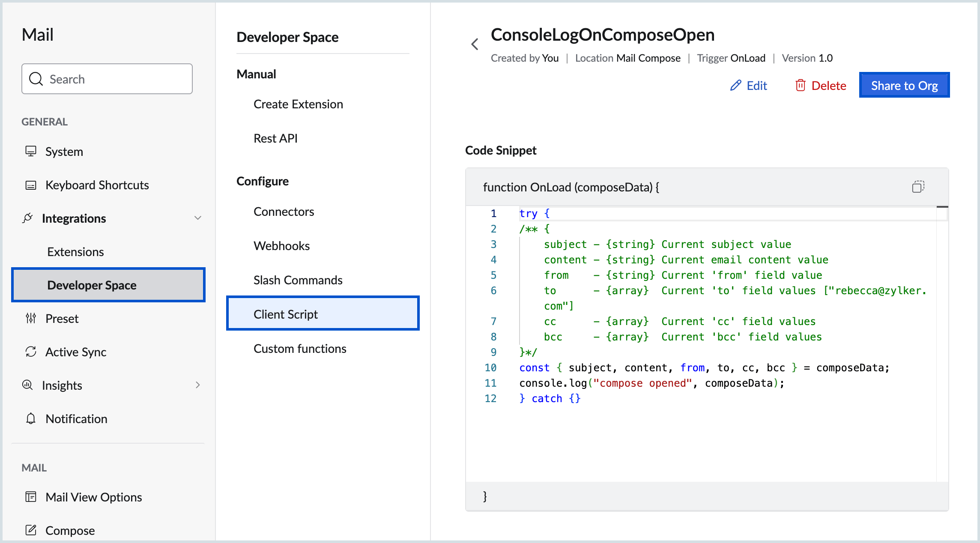This screenshot has width=980, height=543.
Task: Click inside the Search field
Action: tap(107, 79)
